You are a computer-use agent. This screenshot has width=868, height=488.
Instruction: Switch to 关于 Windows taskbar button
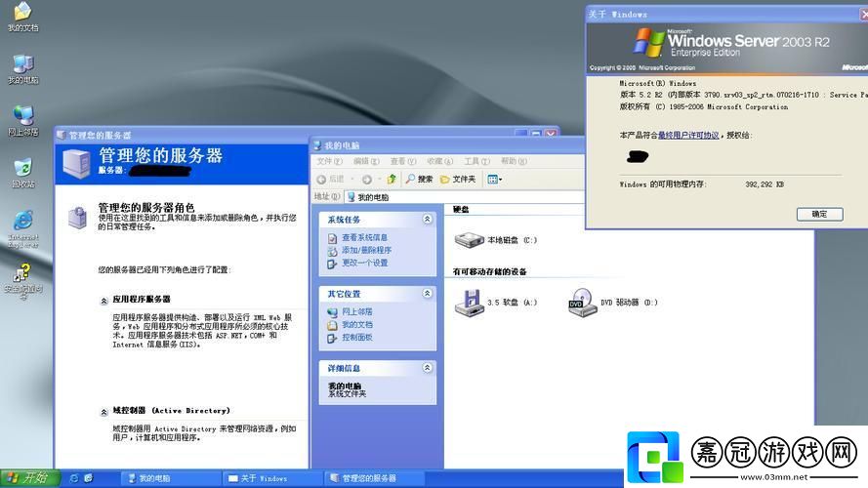pos(273,478)
